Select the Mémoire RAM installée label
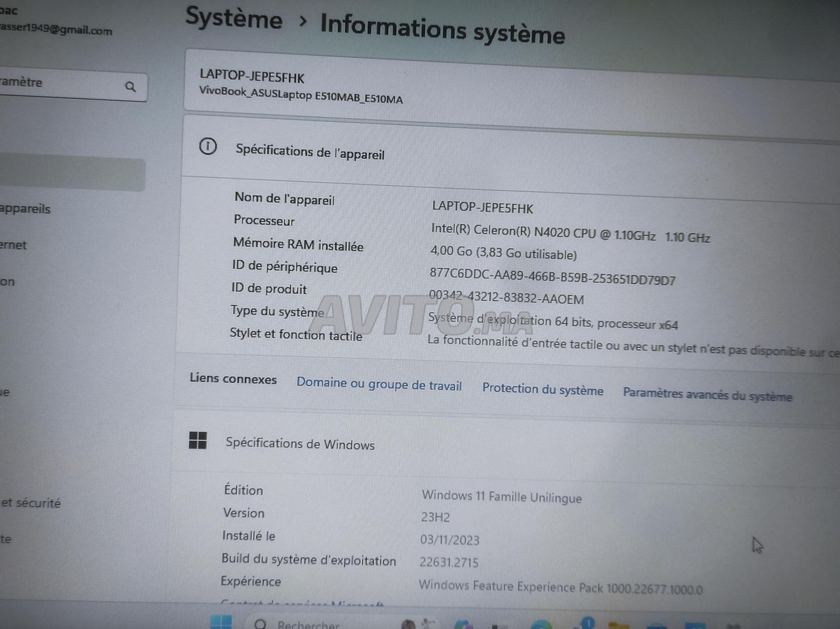The height and width of the screenshot is (629, 840). coord(298,245)
